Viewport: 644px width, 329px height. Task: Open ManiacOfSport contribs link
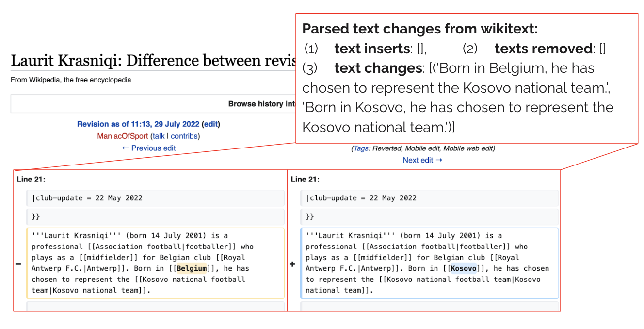(184, 136)
